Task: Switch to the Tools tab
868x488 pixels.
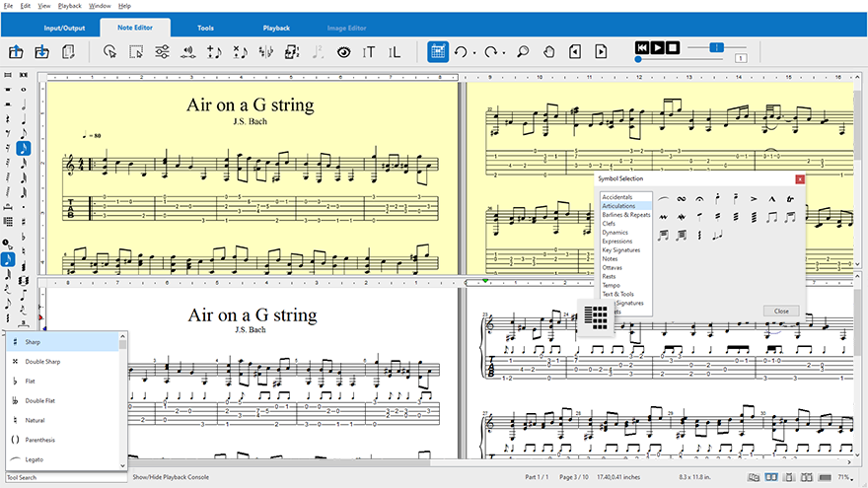Action: coord(205,28)
